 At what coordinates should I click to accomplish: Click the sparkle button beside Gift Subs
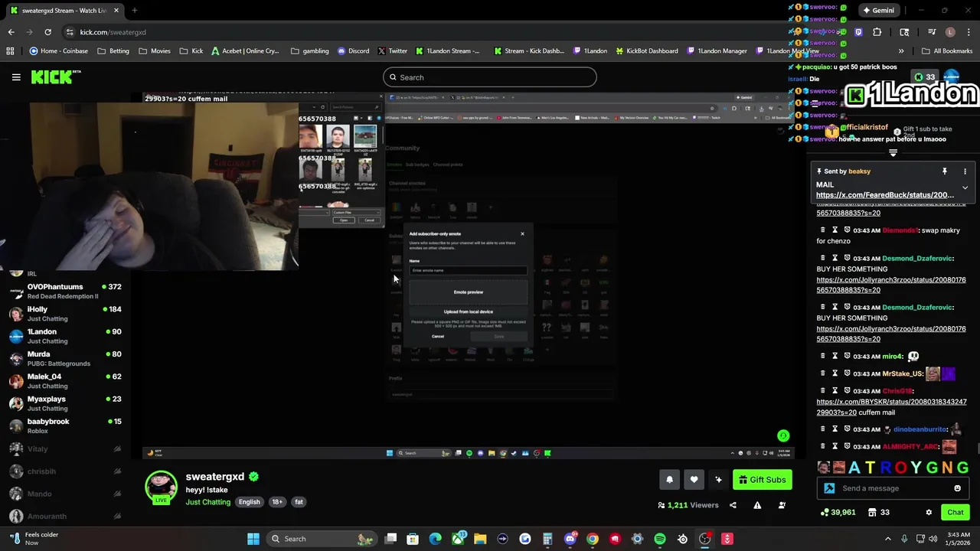[x=718, y=480]
